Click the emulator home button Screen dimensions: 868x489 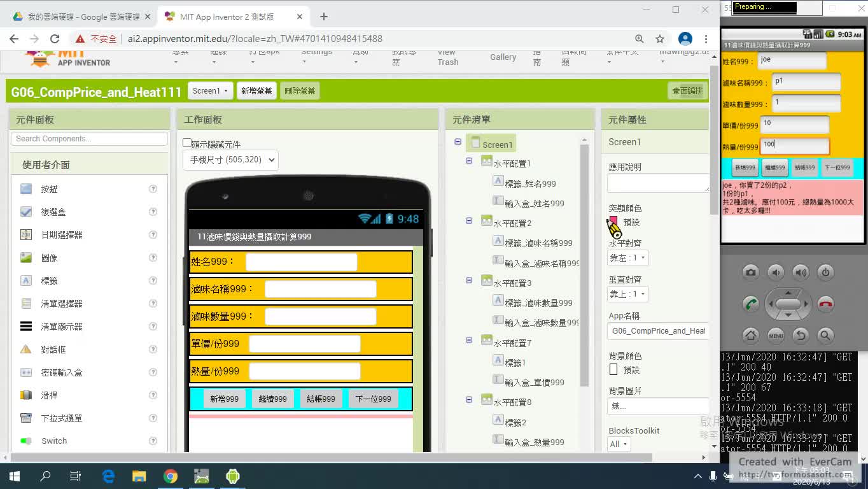tap(751, 335)
